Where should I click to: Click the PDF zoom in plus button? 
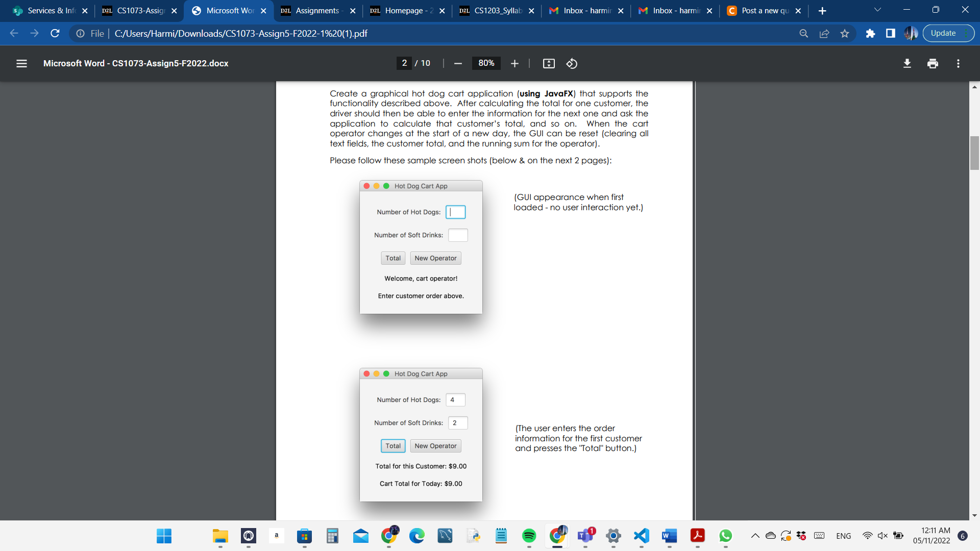(514, 63)
